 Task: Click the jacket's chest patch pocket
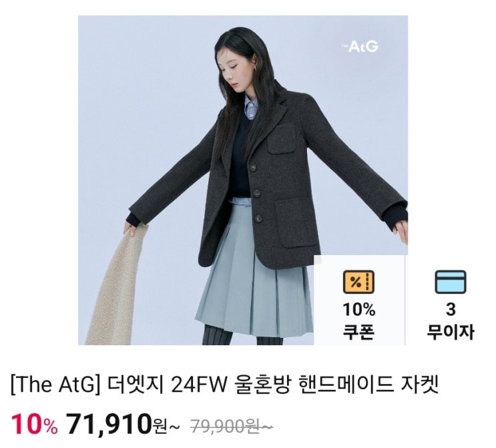[x=282, y=140]
